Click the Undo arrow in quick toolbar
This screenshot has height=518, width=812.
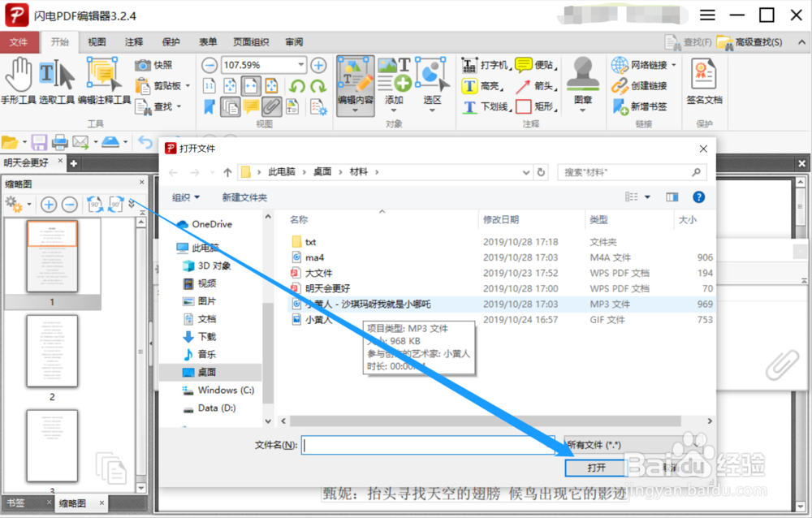(145, 142)
